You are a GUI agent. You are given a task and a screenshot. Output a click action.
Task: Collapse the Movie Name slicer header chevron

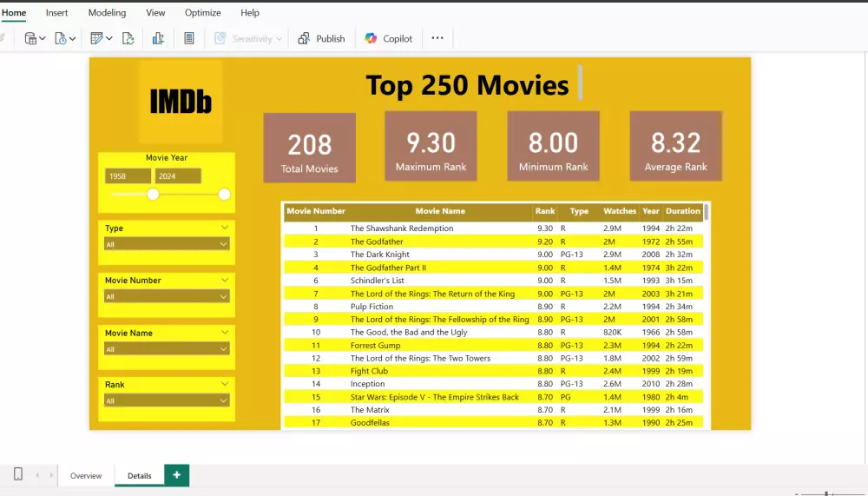coord(225,332)
